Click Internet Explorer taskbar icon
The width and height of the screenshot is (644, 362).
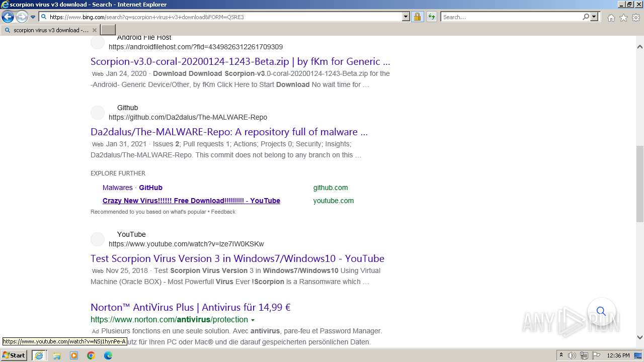[x=39, y=355]
